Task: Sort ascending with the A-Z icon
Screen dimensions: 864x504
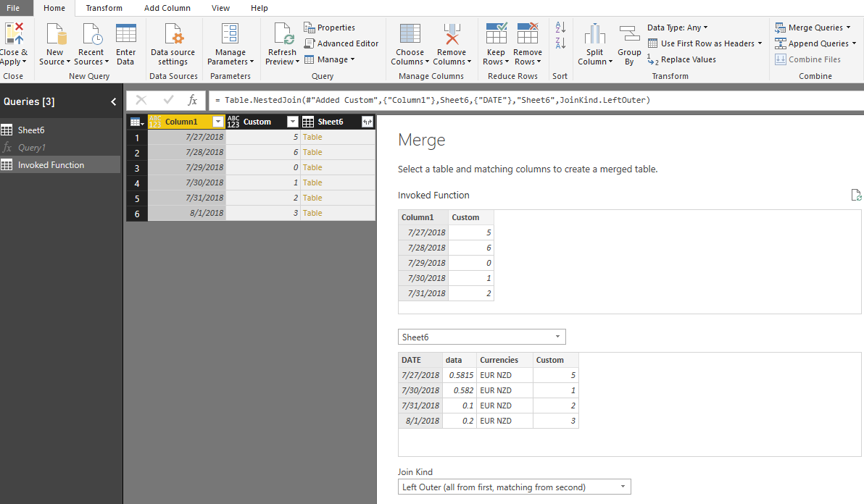Action: click(560, 27)
